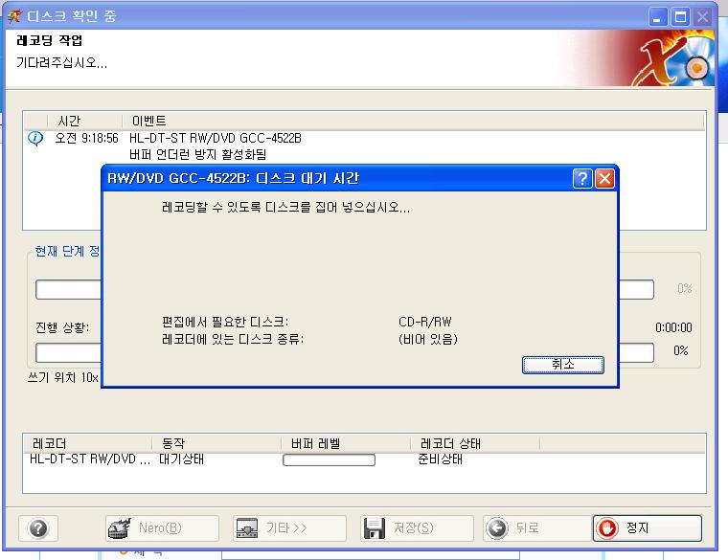Click the info icon in event log

(35, 138)
